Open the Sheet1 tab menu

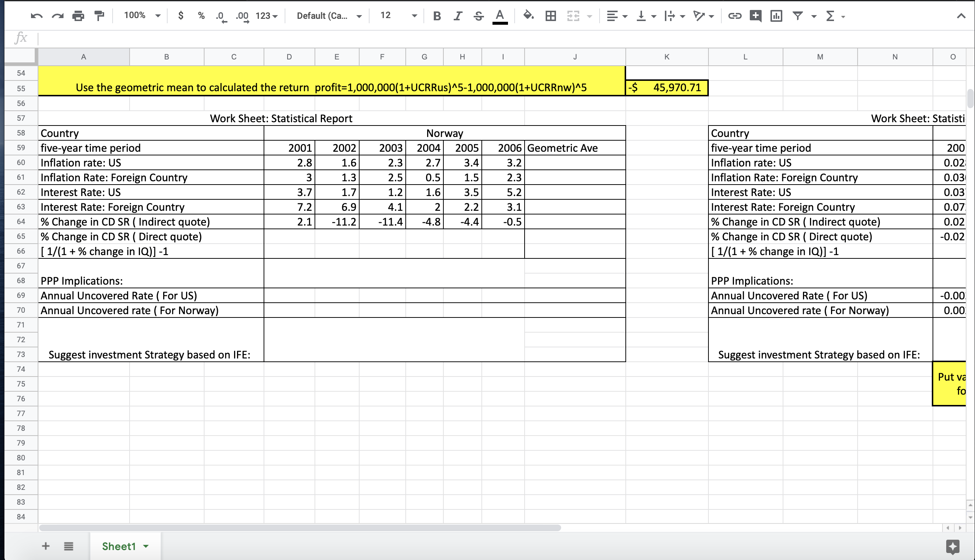coord(146,546)
